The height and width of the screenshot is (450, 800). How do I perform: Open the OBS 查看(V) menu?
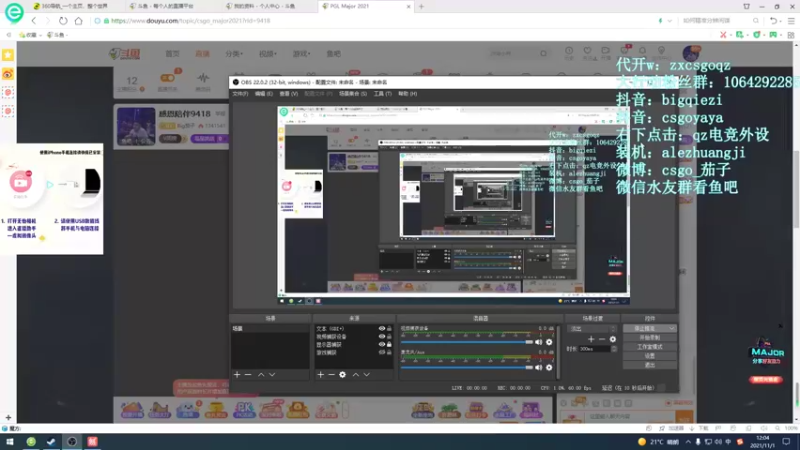288,94
